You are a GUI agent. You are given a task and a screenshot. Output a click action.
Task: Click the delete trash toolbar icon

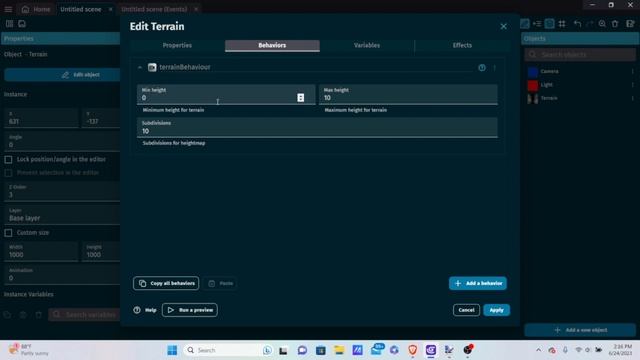pos(615,24)
